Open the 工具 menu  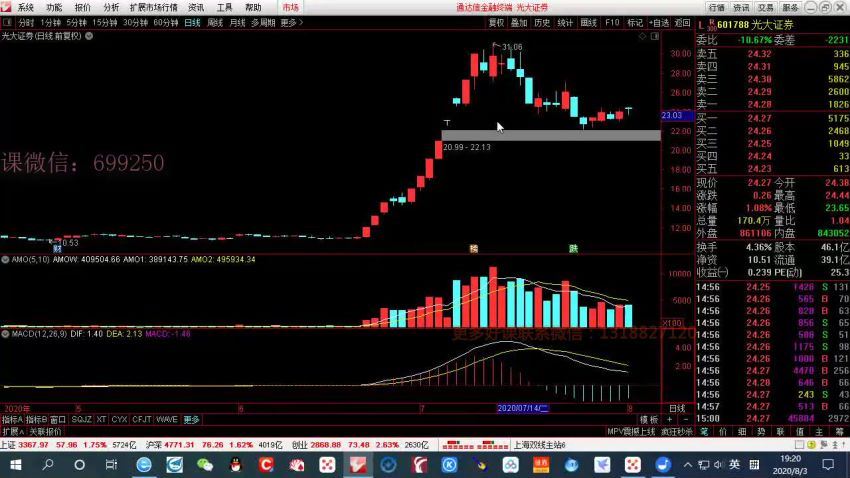click(224, 8)
